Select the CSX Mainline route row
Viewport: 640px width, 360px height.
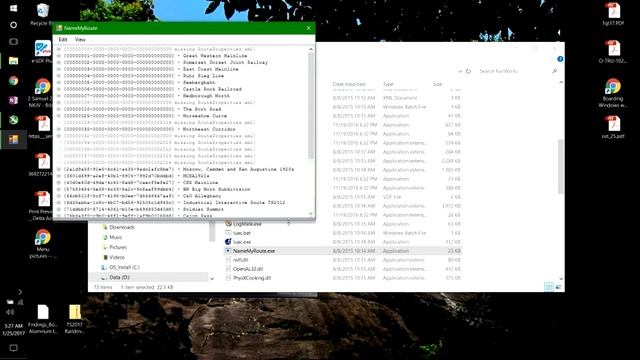click(141, 183)
